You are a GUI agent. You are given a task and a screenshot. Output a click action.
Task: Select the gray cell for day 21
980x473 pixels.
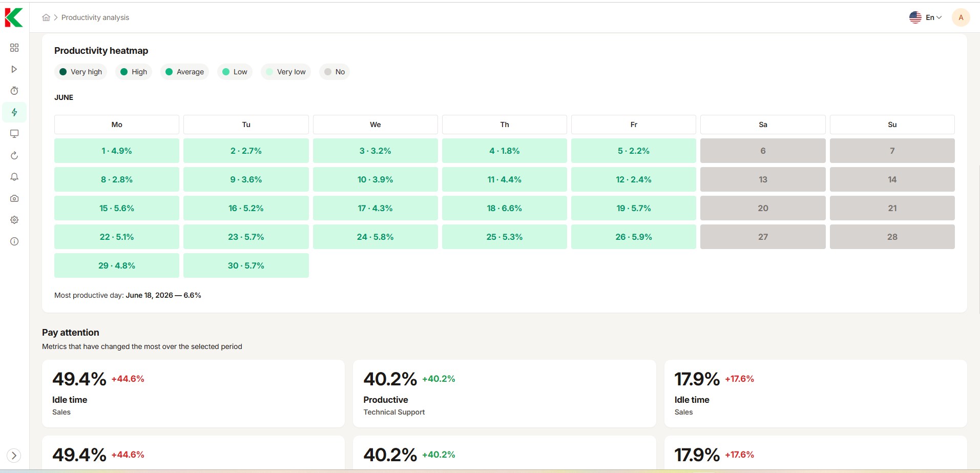[x=892, y=208]
